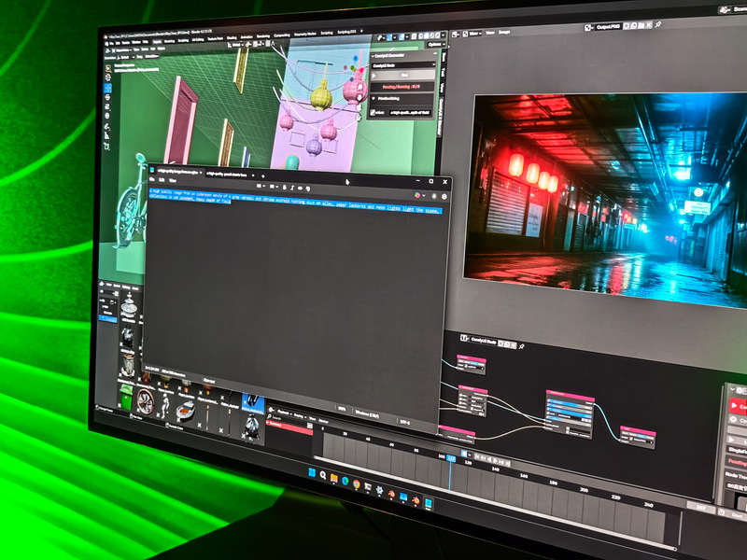Jump to start frame in timeline controls
Image resolution: width=747 pixels, height=560 pixels.
point(478,457)
